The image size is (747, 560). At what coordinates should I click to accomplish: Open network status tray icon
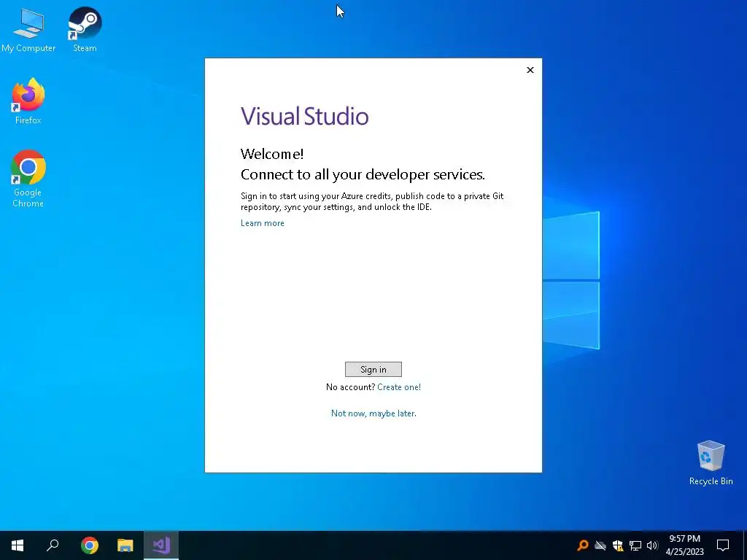[x=635, y=545]
